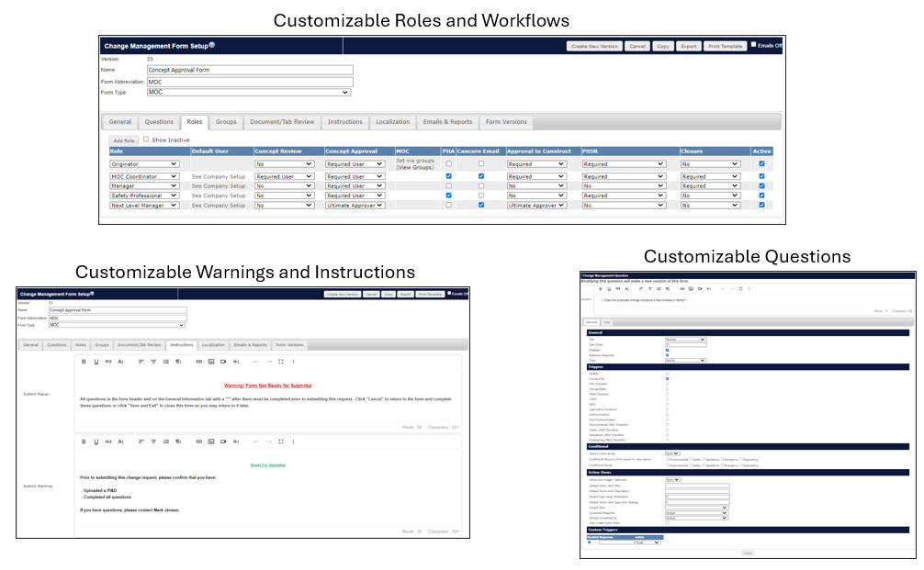Open the Form Type dropdown in Instructions screen
The width and height of the screenshot is (924, 570).
click(x=117, y=325)
